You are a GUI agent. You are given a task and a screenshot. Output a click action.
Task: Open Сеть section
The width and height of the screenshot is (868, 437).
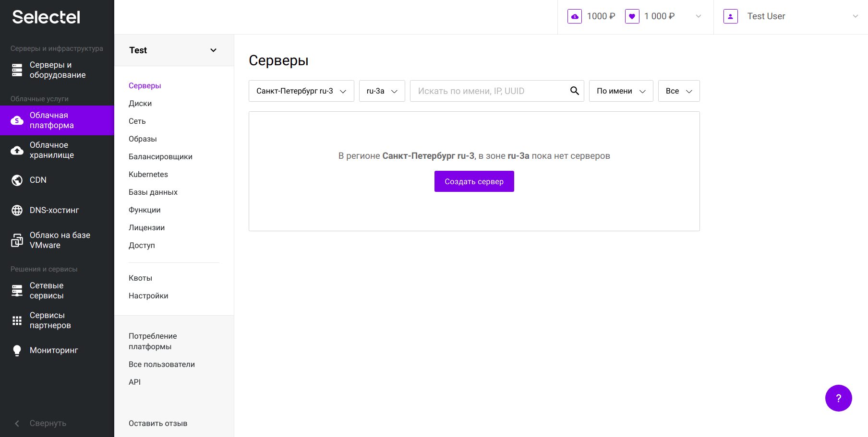(x=137, y=121)
